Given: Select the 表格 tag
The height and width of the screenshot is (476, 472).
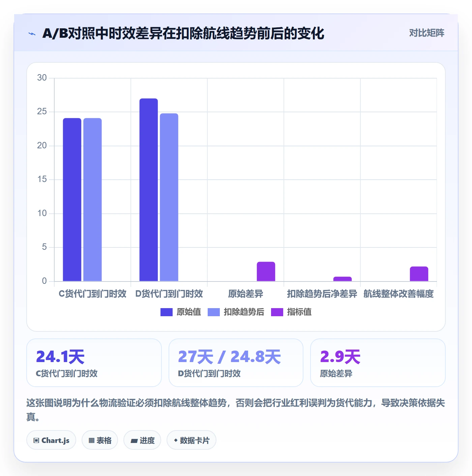Looking at the screenshot, I should click(x=100, y=440).
